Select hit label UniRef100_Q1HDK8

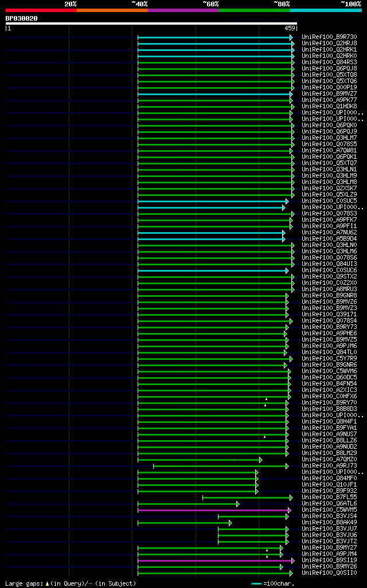[x=330, y=106]
